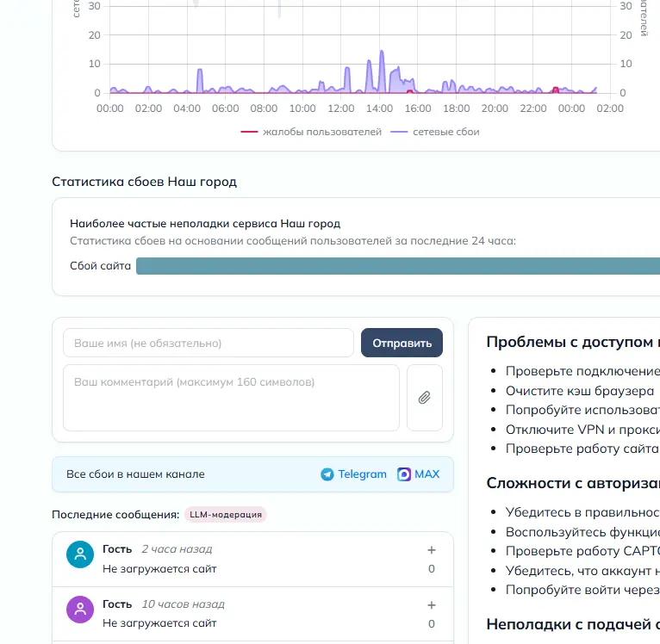
Task: Upvote the guest message from 10 часов назад
Action: tap(432, 605)
